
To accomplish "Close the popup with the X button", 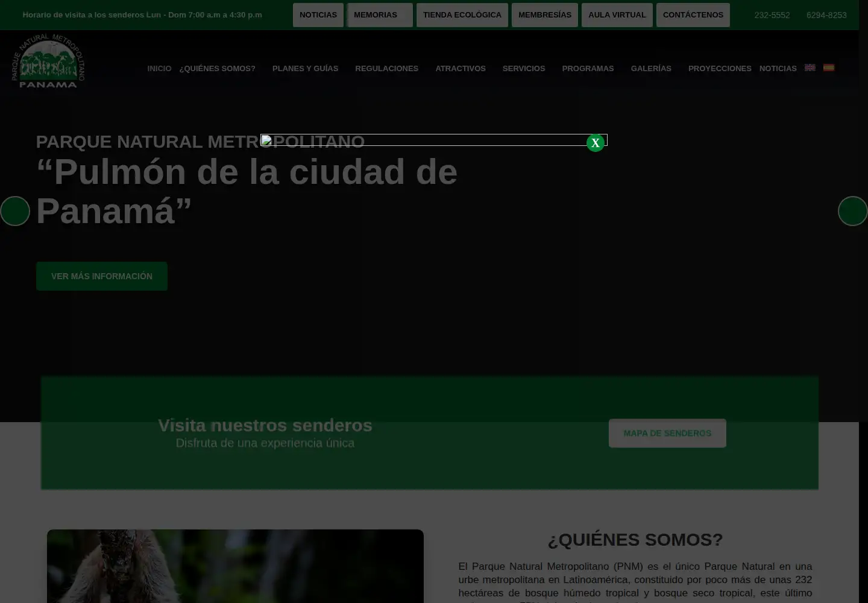I will click(596, 143).
